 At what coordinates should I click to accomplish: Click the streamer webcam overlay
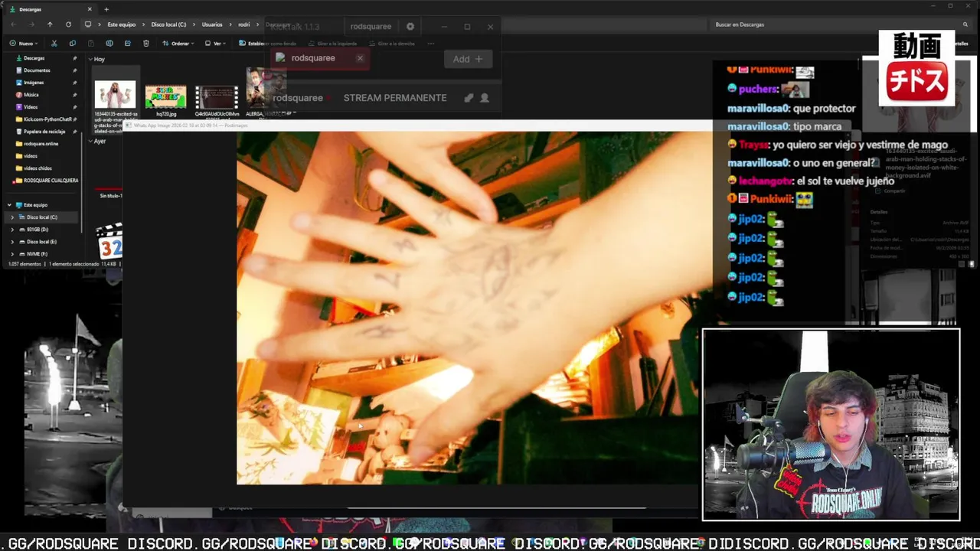[831, 425]
